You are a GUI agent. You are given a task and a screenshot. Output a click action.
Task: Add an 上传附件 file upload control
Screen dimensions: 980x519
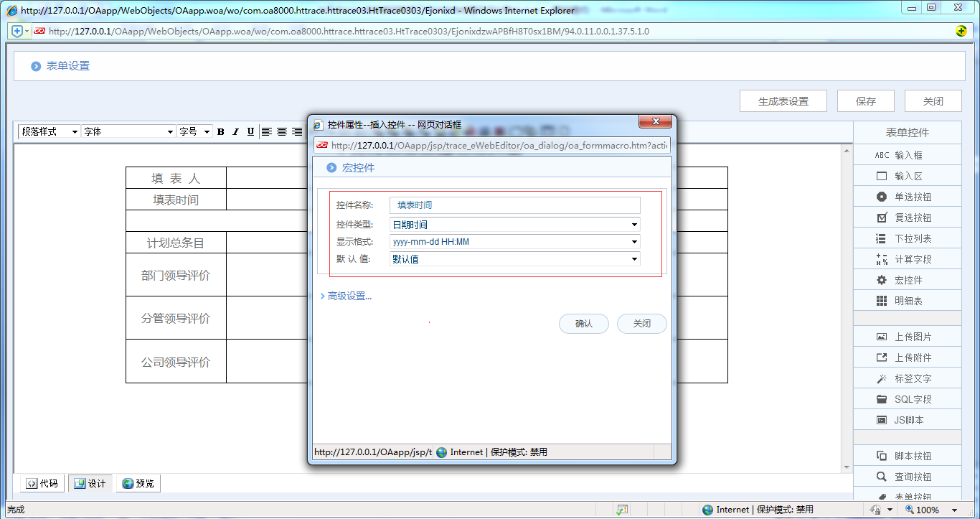pos(907,357)
